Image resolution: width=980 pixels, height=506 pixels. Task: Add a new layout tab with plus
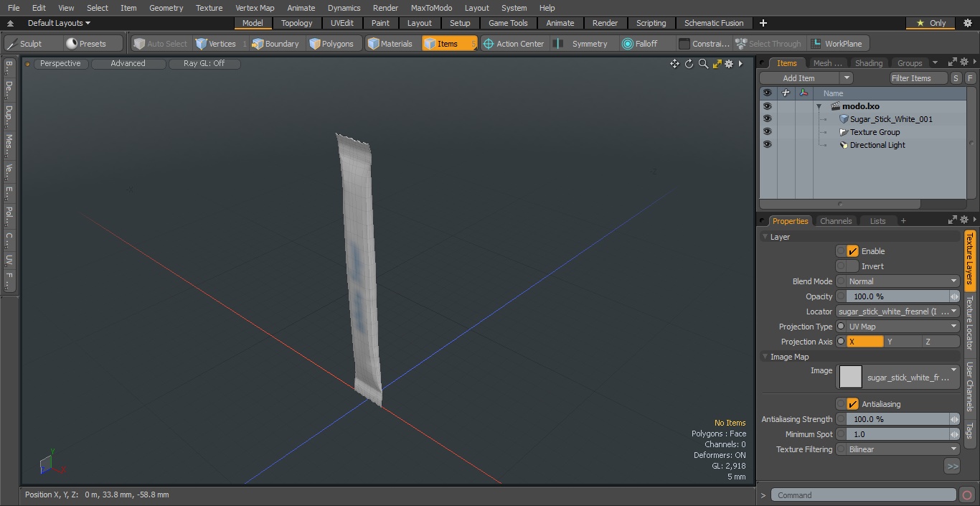(763, 23)
